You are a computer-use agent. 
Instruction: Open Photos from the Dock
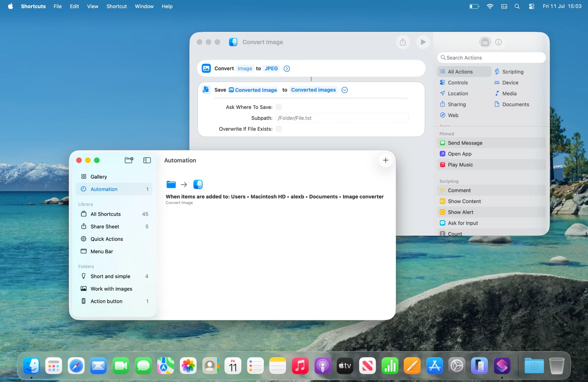coord(188,365)
